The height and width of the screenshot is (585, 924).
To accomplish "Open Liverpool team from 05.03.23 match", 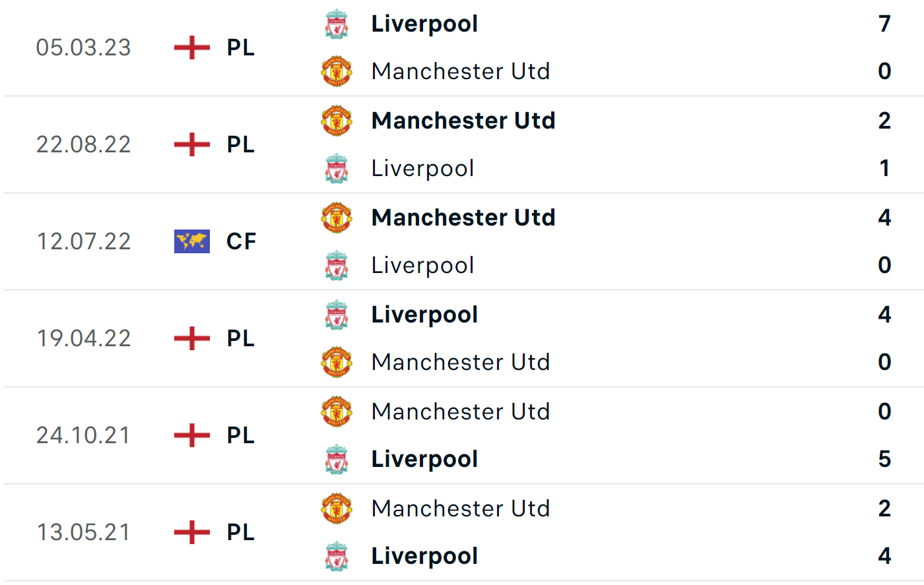I will [424, 24].
